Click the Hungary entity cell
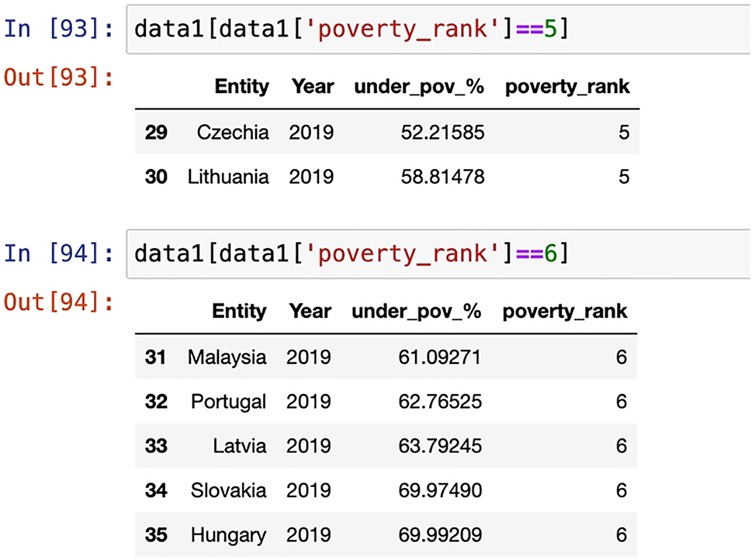Image resolution: width=755 pixels, height=560 pixels. (x=228, y=536)
